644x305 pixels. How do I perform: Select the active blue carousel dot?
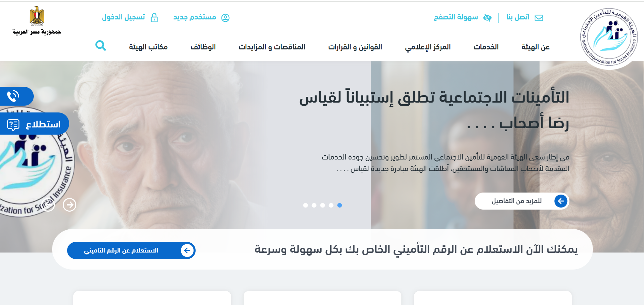point(339,205)
